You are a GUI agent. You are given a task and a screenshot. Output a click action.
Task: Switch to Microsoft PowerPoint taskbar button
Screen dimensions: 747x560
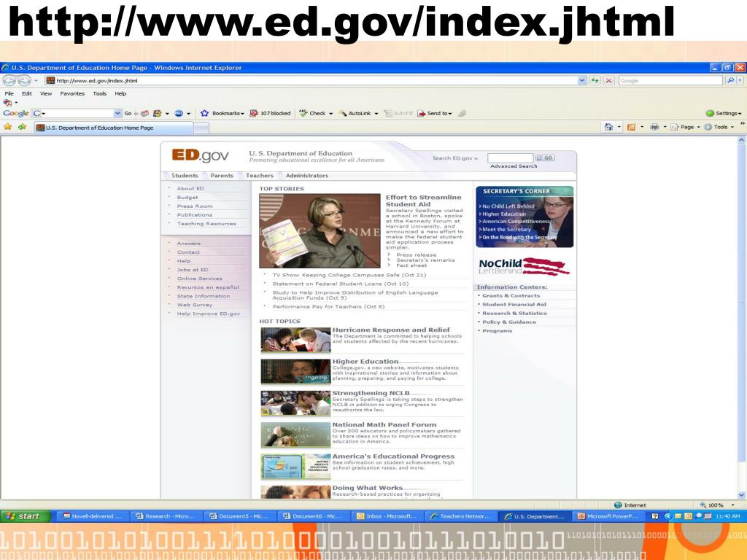608,516
